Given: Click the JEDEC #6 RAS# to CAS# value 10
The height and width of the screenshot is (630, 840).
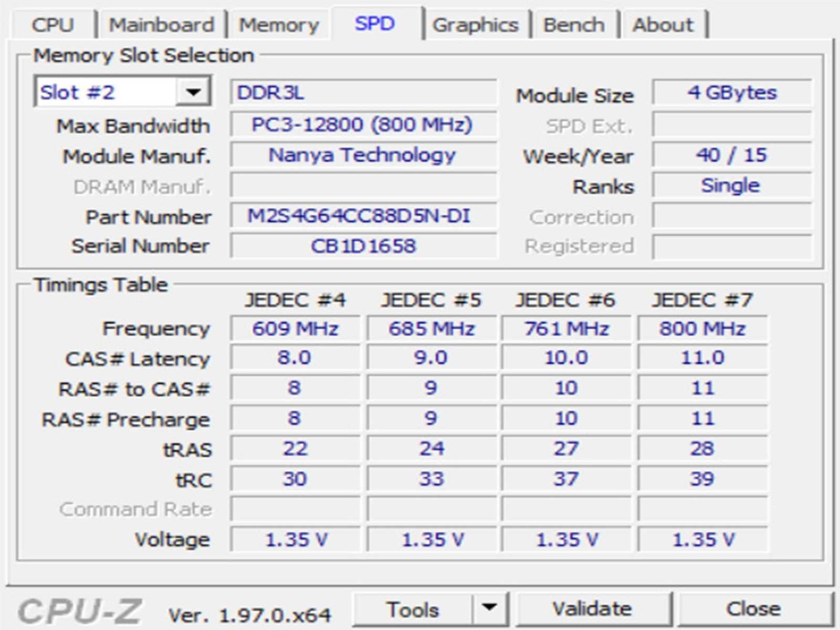Looking at the screenshot, I should [x=566, y=388].
